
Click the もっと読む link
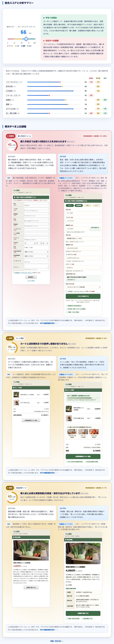(69, 585)
